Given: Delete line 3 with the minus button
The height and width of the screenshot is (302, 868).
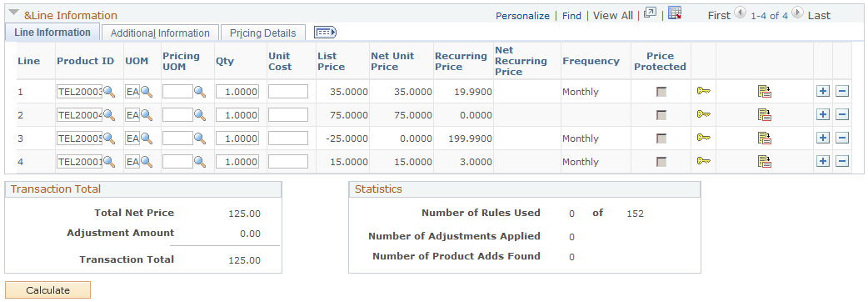Looking at the screenshot, I should coord(842,138).
